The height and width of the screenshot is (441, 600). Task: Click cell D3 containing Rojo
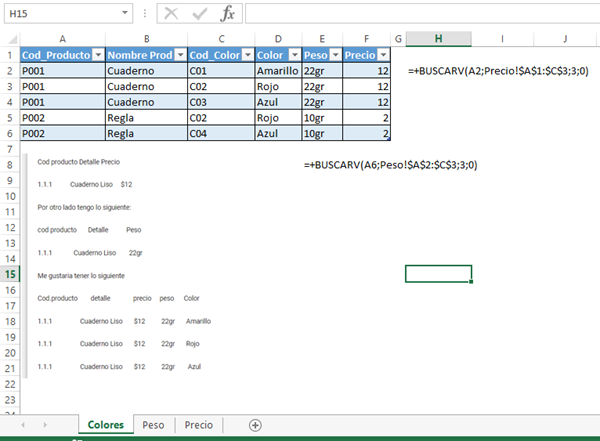[x=278, y=87]
